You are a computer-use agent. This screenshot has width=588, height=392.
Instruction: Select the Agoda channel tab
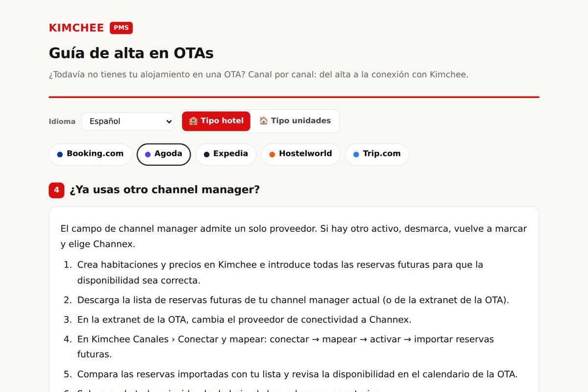click(164, 154)
